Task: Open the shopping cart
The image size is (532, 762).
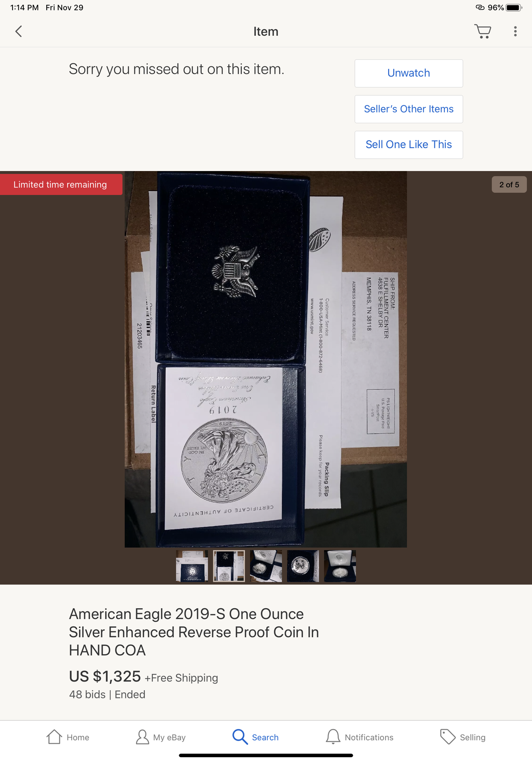Action: point(483,32)
